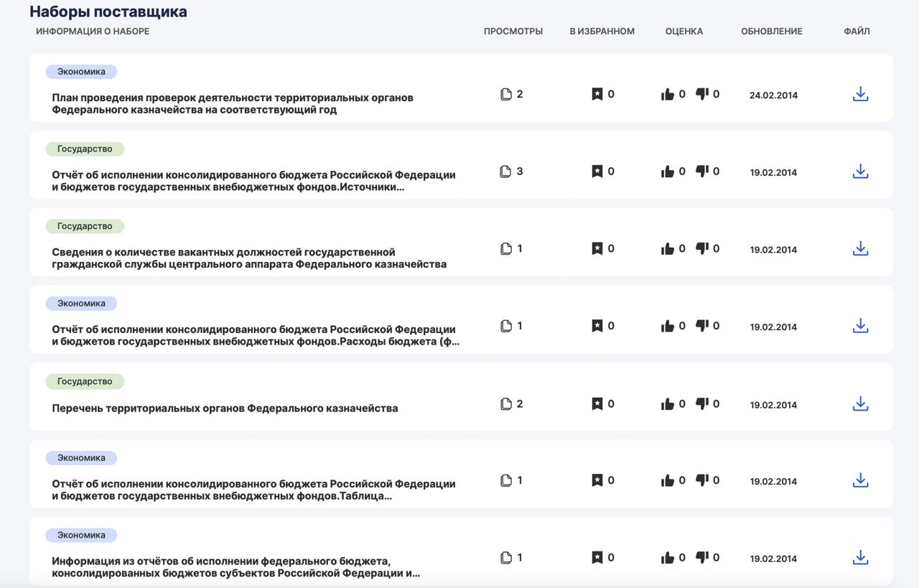Screen dimensions: 919x588
Task: Click views icon of вакантных должностей row
Action: tap(506, 248)
